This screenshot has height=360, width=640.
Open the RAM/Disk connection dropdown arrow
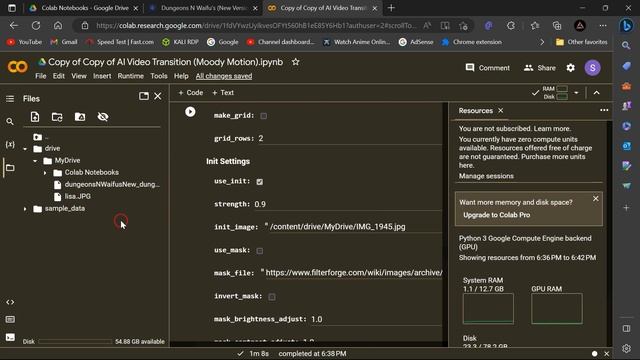tap(576, 93)
